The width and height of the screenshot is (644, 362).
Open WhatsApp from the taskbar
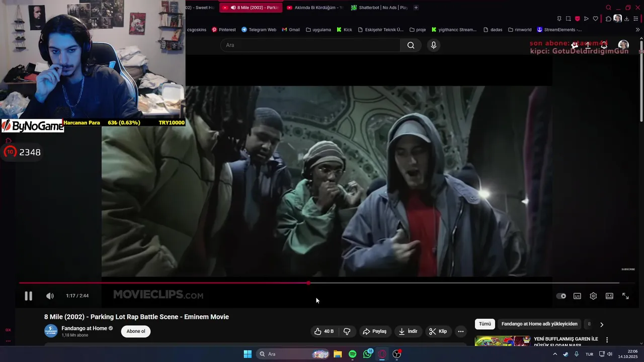tap(367, 354)
